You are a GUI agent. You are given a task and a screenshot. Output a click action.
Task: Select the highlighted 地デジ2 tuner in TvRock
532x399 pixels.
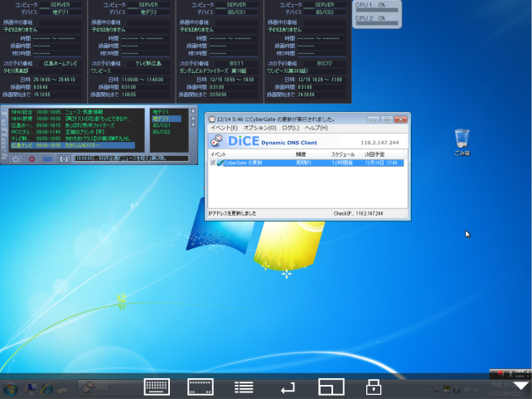[167, 119]
